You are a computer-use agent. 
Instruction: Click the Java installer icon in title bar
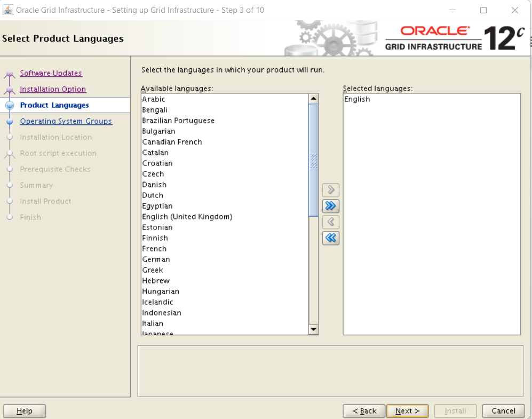coord(8,10)
